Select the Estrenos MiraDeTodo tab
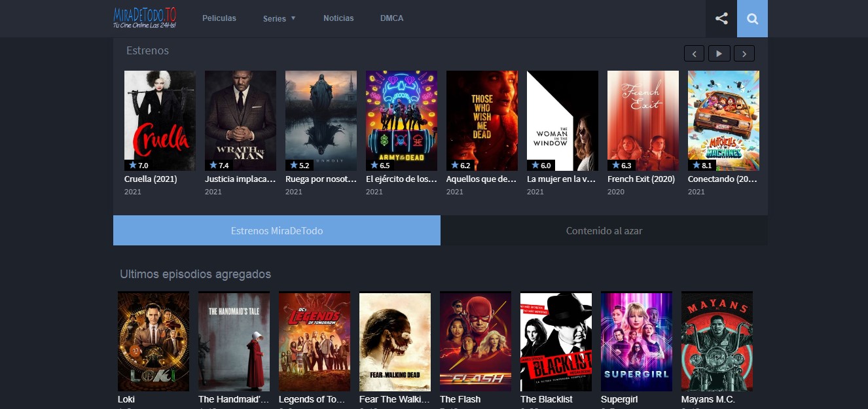The width and height of the screenshot is (868, 409). 277,230
